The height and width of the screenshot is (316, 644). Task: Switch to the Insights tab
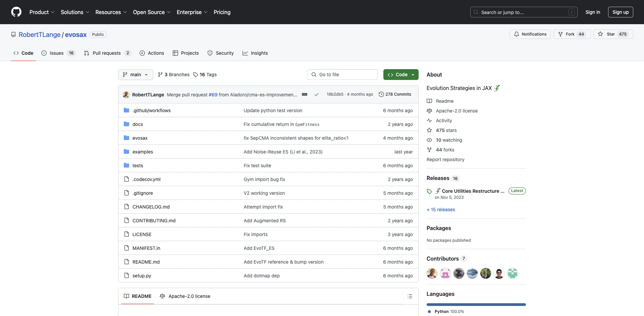pos(255,53)
